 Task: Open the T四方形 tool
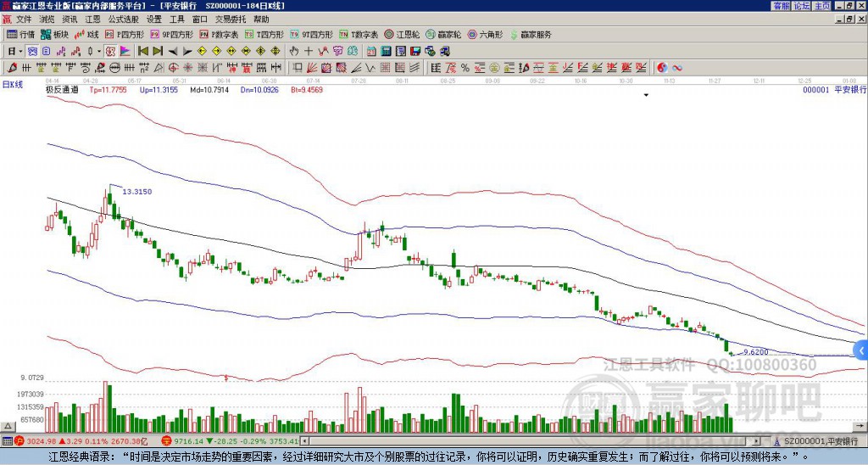264,35
